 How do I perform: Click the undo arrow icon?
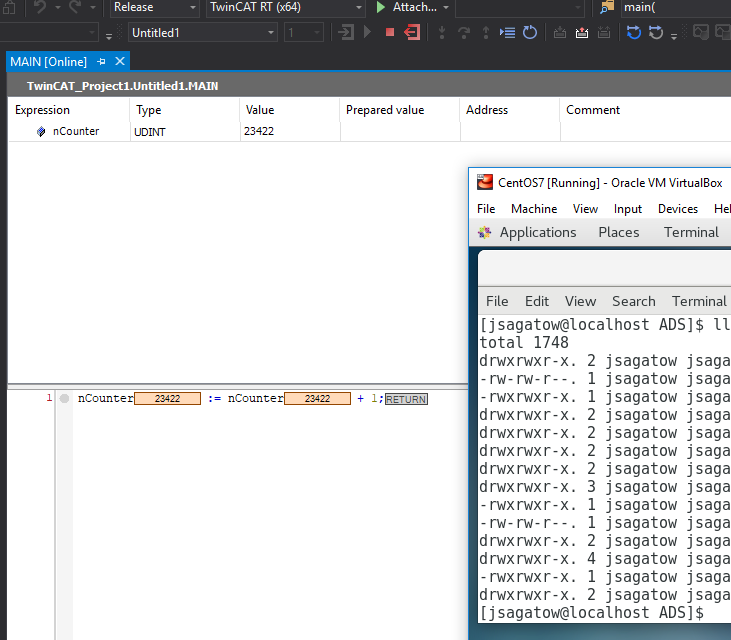pyautogui.click(x=40, y=7)
